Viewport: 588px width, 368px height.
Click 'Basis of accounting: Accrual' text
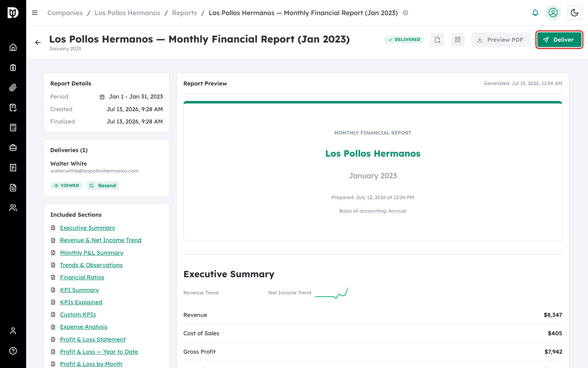(x=373, y=211)
